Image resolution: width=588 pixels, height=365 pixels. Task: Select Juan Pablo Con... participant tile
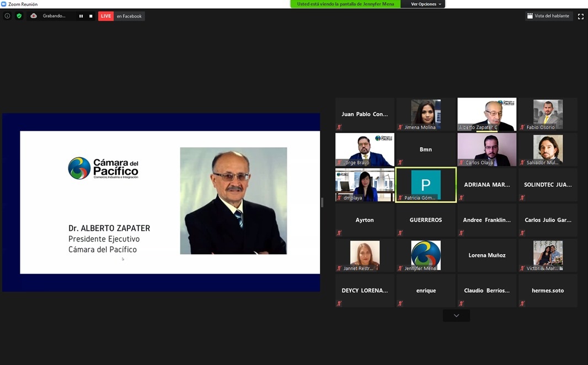click(x=365, y=114)
